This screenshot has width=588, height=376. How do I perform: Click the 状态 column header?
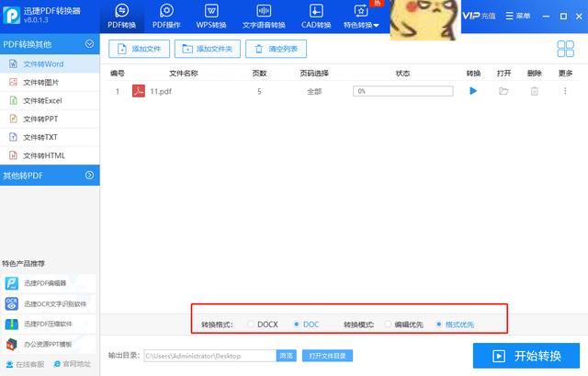coord(402,74)
